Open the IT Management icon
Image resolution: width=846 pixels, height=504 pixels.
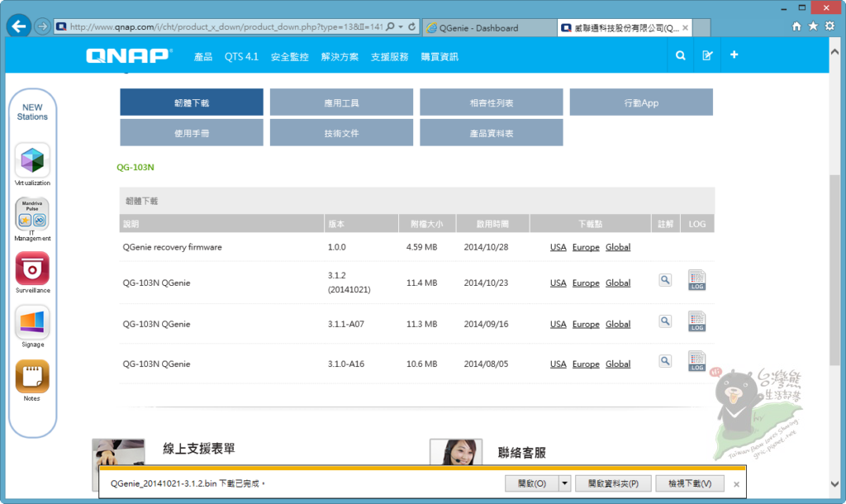(x=32, y=214)
